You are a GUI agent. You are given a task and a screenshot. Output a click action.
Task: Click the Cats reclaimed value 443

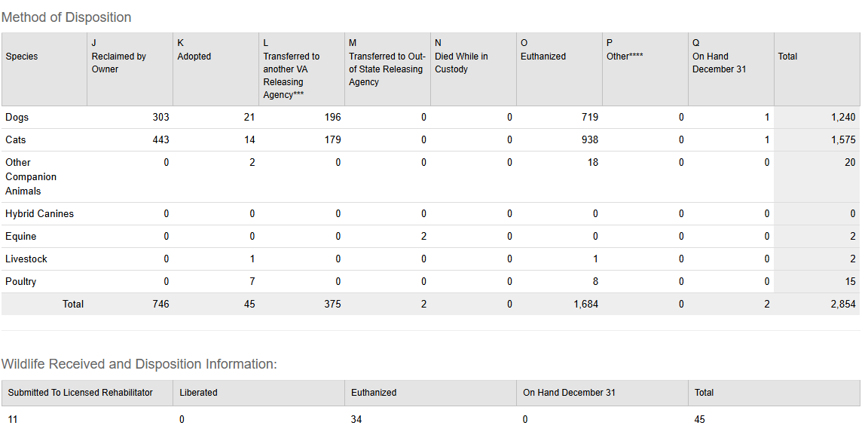pos(160,140)
